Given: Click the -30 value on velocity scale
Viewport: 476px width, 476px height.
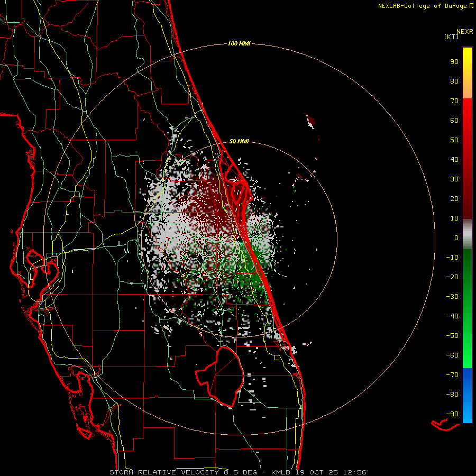Looking at the screenshot, I should click(452, 297).
